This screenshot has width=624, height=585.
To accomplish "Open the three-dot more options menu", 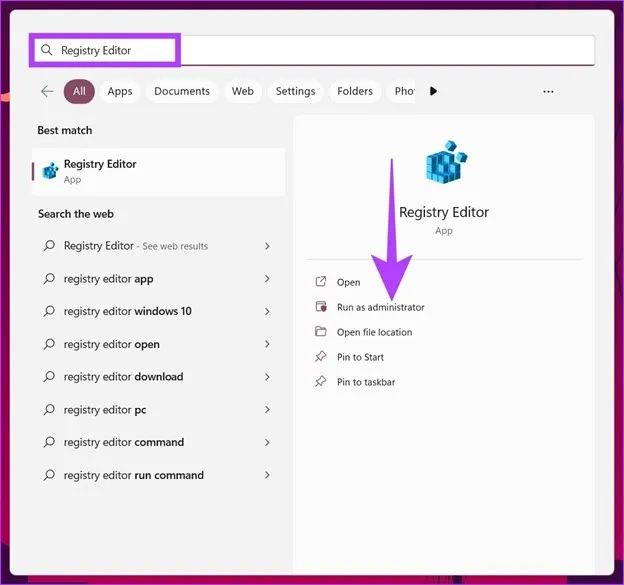I will pos(548,92).
